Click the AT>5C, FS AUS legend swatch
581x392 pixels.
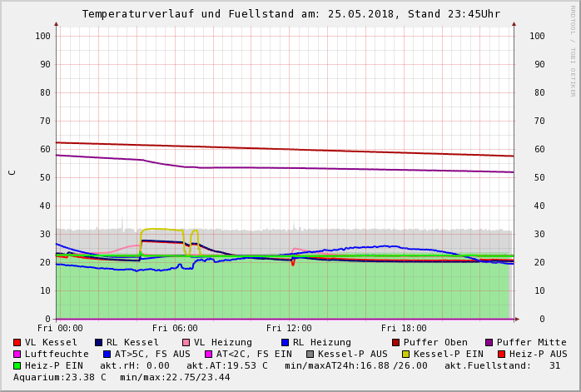(107, 355)
